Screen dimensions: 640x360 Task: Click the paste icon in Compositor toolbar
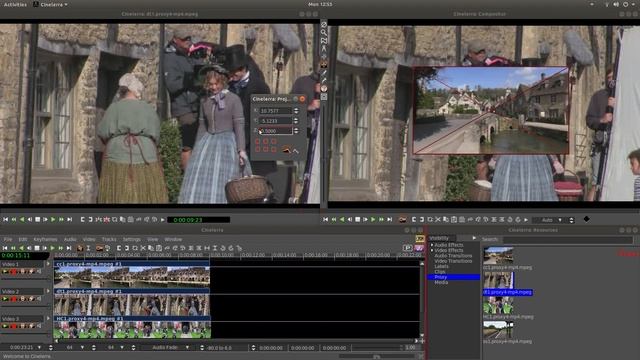pos(454,220)
